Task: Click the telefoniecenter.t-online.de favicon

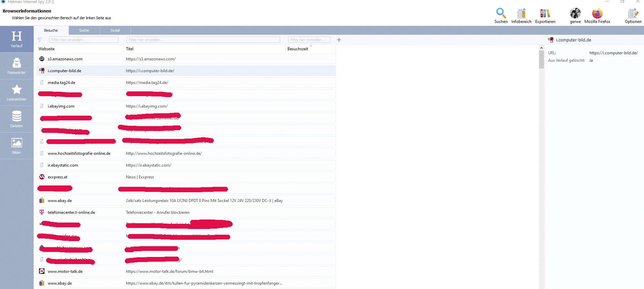Action: click(42, 212)
